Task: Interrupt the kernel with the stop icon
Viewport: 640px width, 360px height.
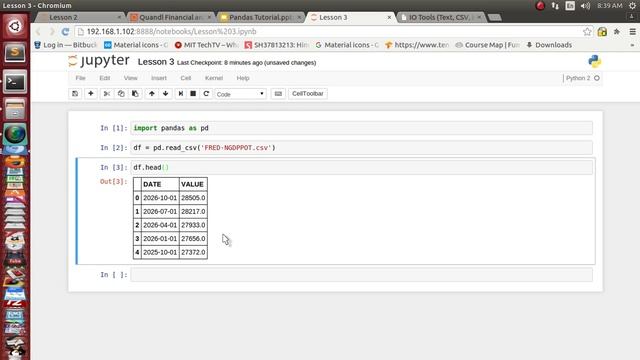Action: (193, 93)
